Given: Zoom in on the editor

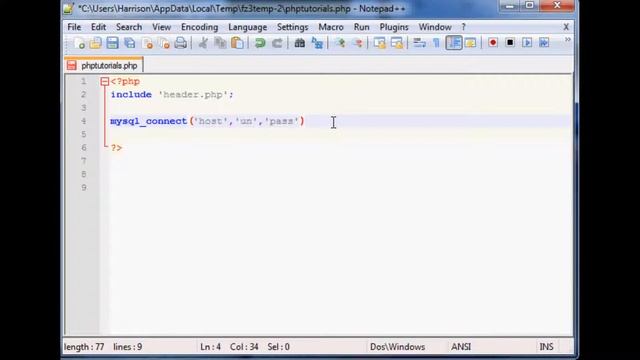Looking at the screenshot, I should (x=340, y=43).
